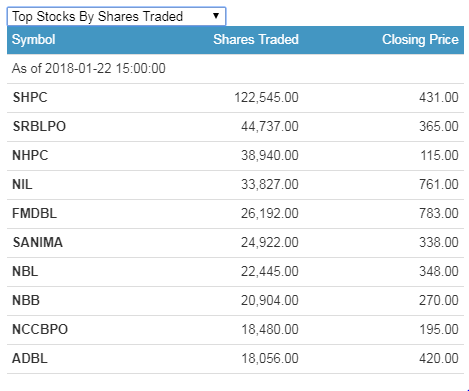
Task: Open the NIL stock entry
Action: pos(22,184)
